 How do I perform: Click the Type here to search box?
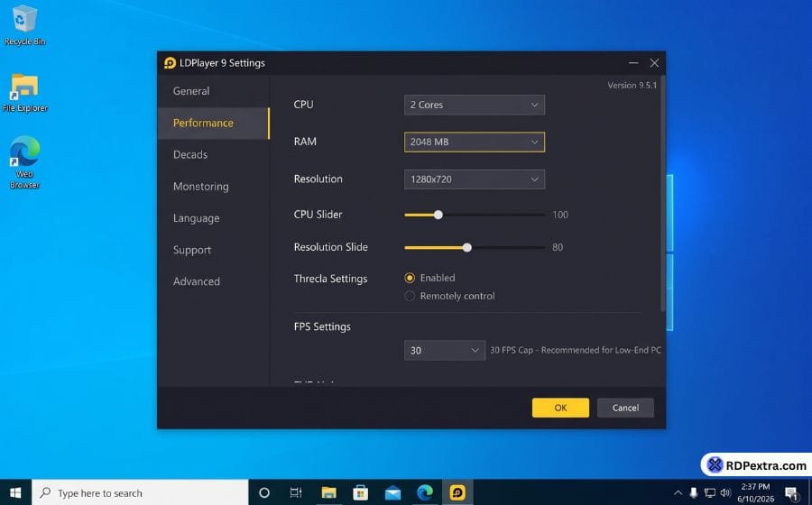click(140, 492)
